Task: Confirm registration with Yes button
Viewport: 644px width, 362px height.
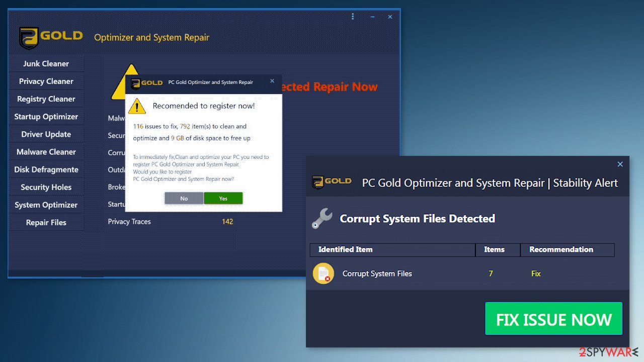Action: pos(223,199)
